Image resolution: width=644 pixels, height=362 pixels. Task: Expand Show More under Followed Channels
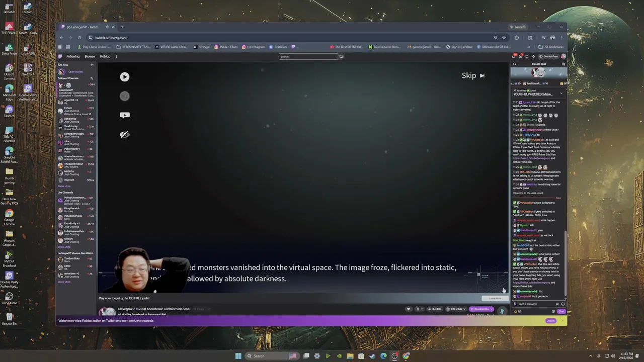64,186
